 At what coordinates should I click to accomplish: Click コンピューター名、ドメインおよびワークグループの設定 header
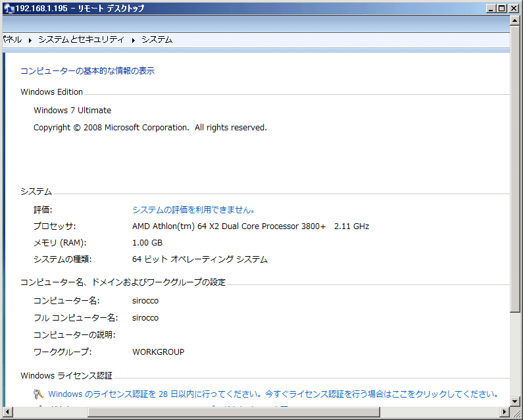123,282
